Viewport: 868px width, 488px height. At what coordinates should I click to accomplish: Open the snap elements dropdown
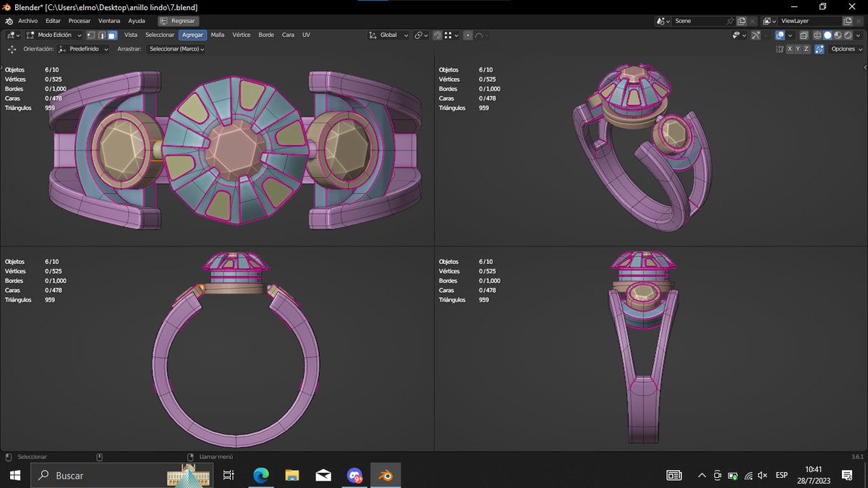point(451,35)
